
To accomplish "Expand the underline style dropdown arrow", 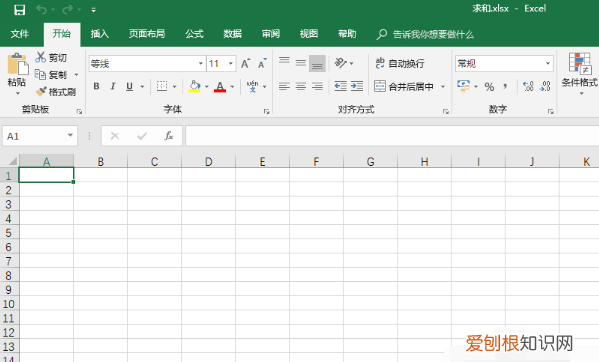I will 142,87.
